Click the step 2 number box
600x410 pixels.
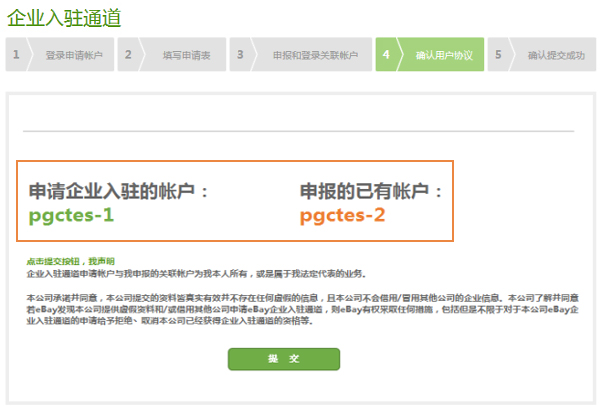[128, 56]
